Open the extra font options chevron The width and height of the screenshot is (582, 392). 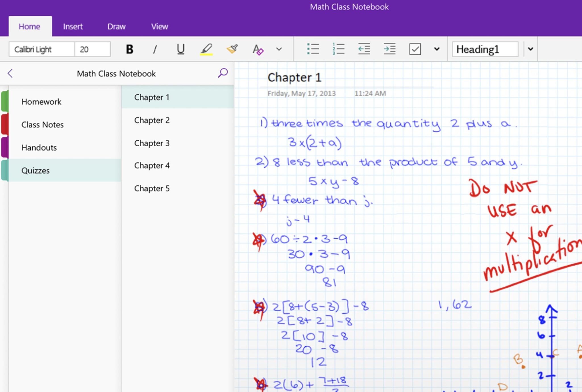tap(278, 49)
